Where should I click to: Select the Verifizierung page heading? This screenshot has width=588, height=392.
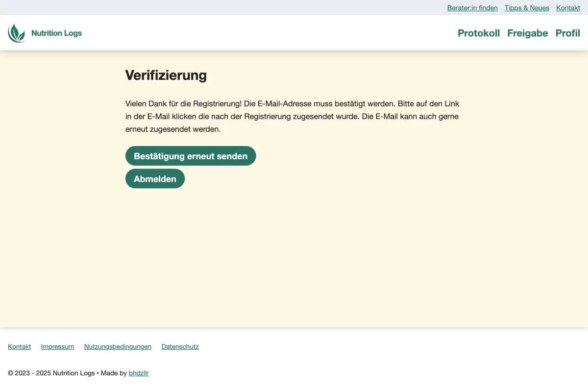click(166, 75)
